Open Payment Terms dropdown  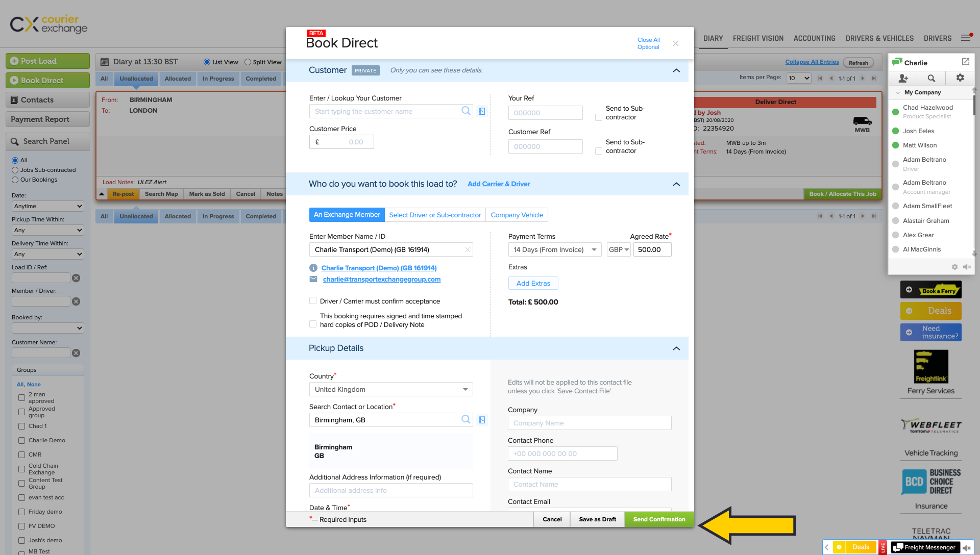click(554, 249)
